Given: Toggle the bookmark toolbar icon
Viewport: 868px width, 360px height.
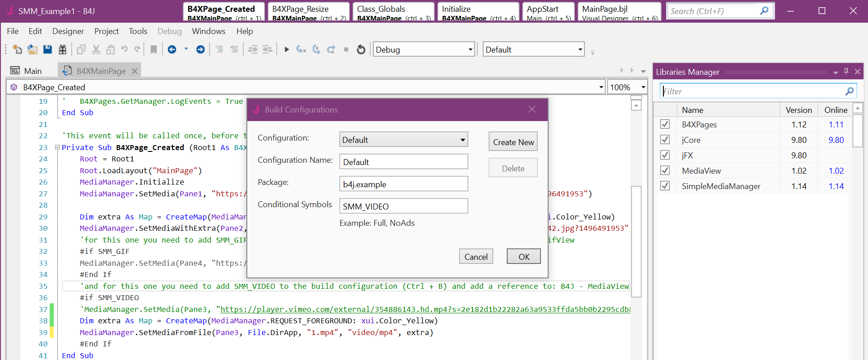Looking at the screenshot, I should coord(154,49).
